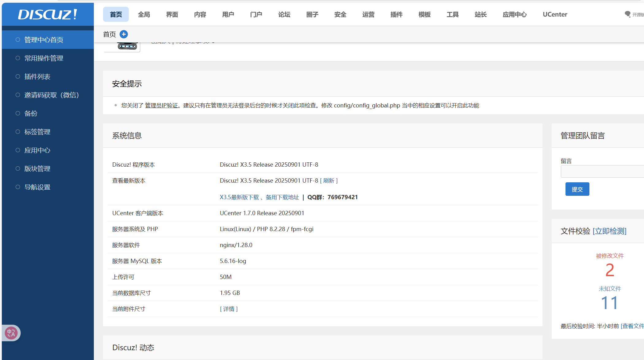Select 备份 in the left menu
Image resolution: width=644 pixels, height=360 pixels.
click(x=31, y=113)
